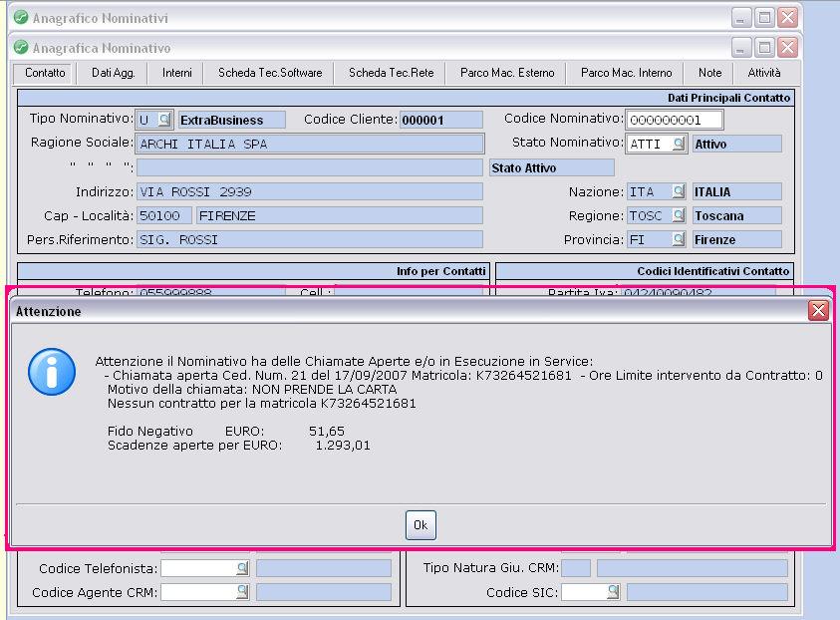Open lookup icon for Codice SIC
Screen dimensions: 840x620
[613, 592]
